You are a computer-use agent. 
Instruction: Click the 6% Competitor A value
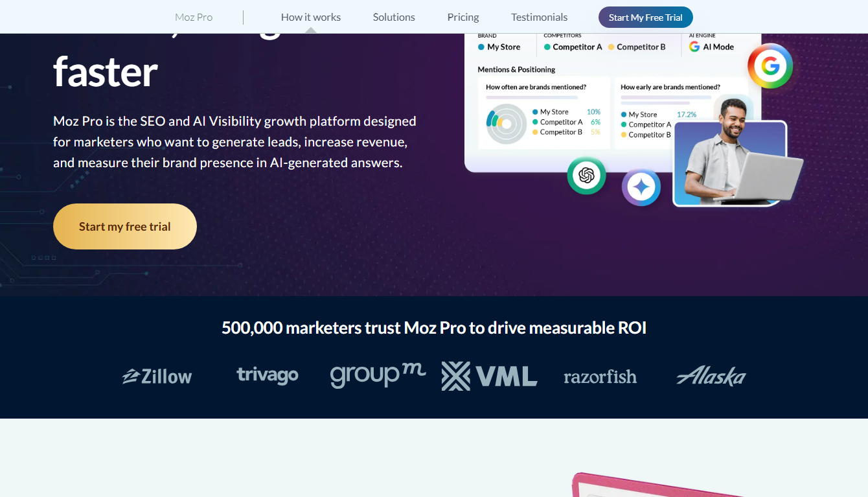[x=595, y=122]
